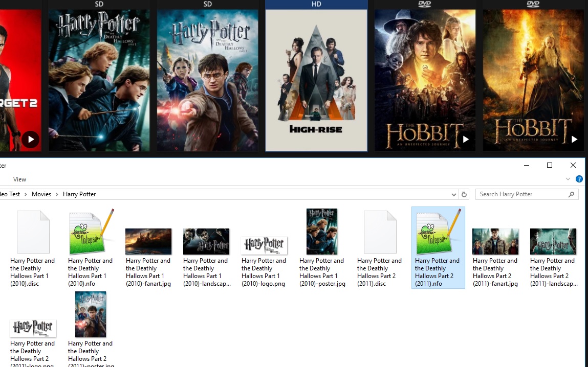Viewport: 588px width, 367px height.
Task: Click filename 'Part 2 (2011).disc' label
Action: (x=379, y=272)
